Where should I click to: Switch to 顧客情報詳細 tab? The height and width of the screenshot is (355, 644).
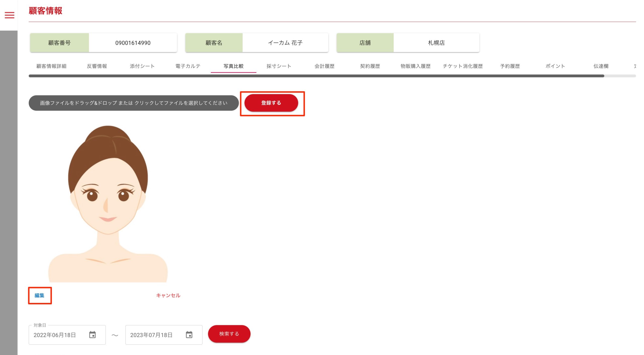coord(51,66)
